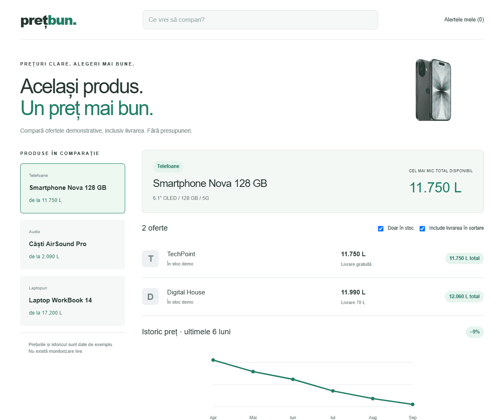This screenshot has height=420, width=504.
Task: Click 'Livrare 70 L' shipping text
Action: (353, 302)
